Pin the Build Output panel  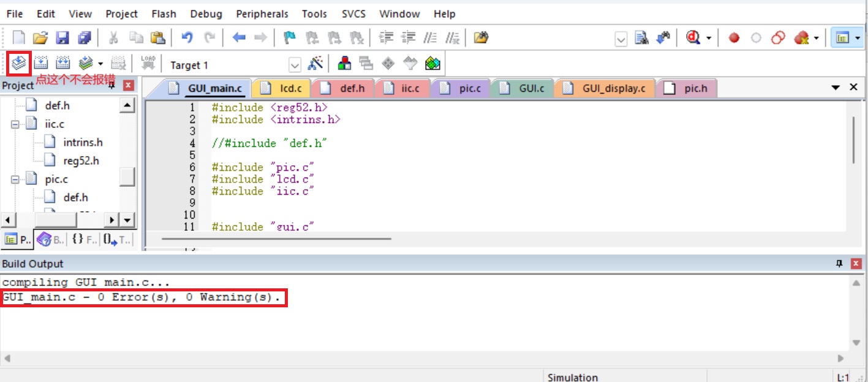(839, 264)
